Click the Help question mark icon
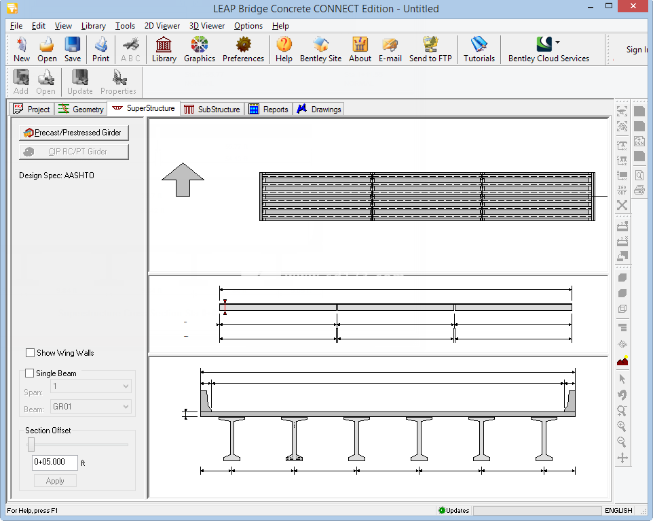This screenshot has height=526, width=661. click(x=284, y=49)
